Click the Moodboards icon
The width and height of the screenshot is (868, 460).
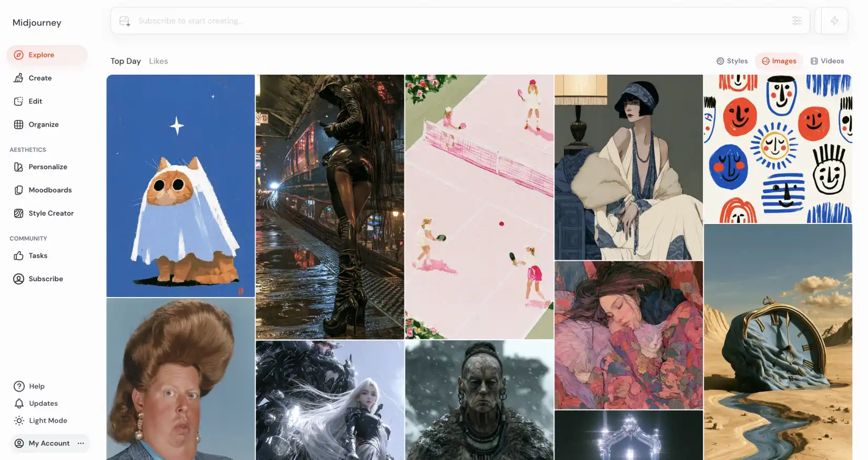click(18, 190)
